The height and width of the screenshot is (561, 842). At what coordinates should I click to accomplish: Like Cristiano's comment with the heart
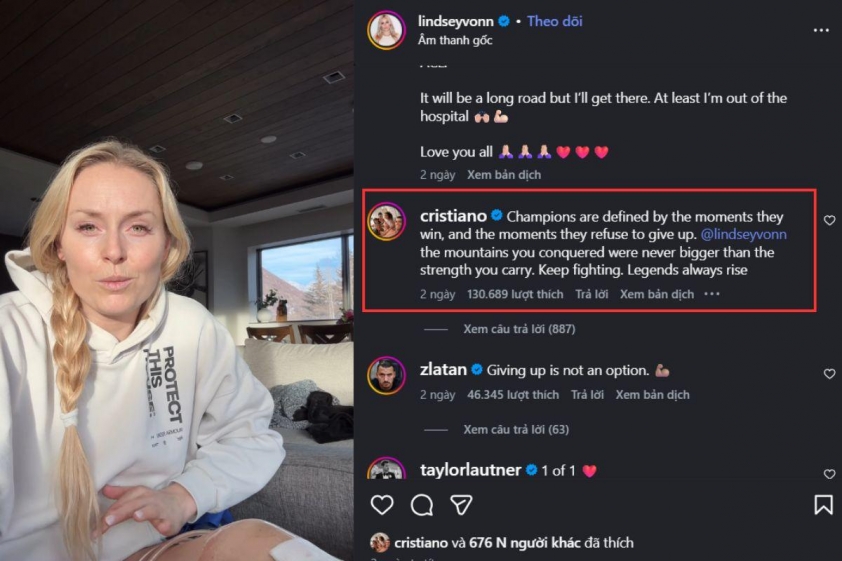coord(829,220)
